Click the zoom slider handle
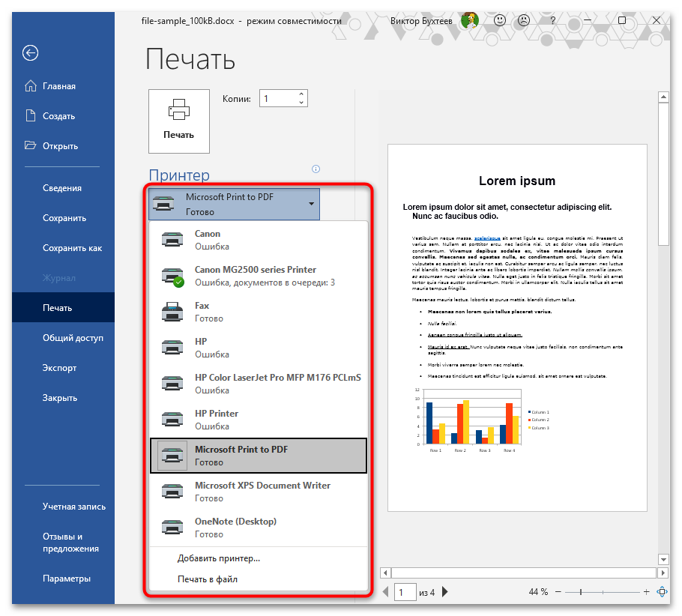The image size is (682, 616). tap(581, 591)
